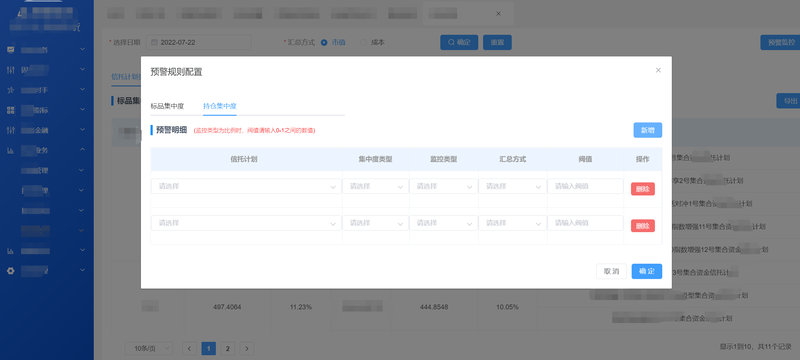Delete the first rule row with 删除
This screenshot has height=360, width=800.
pyautogui.click(x=643, y=189)
